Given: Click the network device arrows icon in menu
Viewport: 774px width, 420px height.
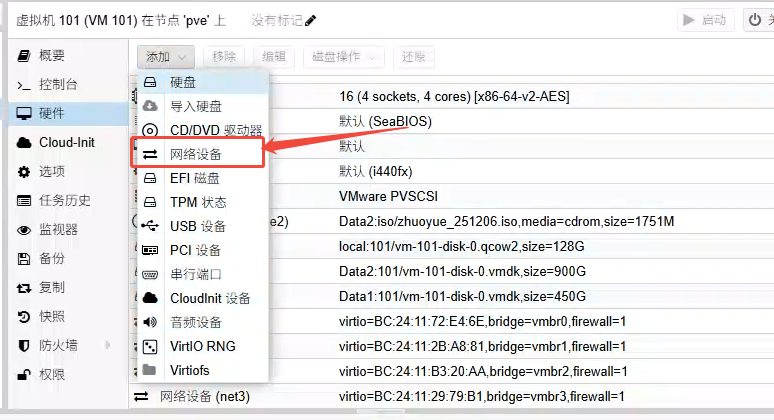Looking at the screenshot, I should [x=150, y=154].
